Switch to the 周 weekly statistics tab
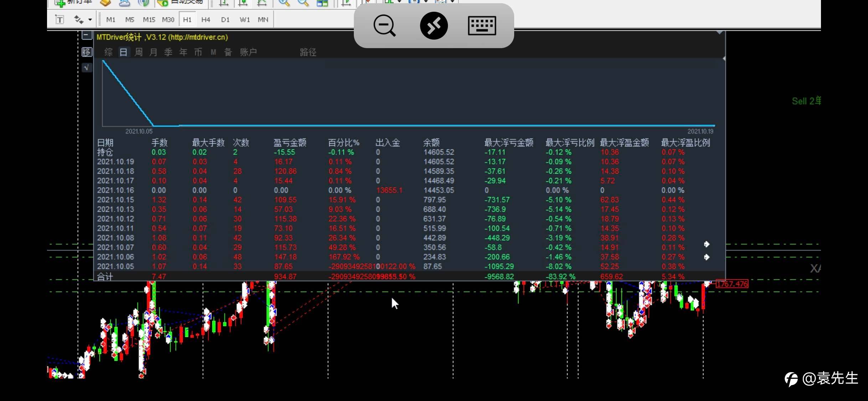The image size is (868, 401). 139,52
